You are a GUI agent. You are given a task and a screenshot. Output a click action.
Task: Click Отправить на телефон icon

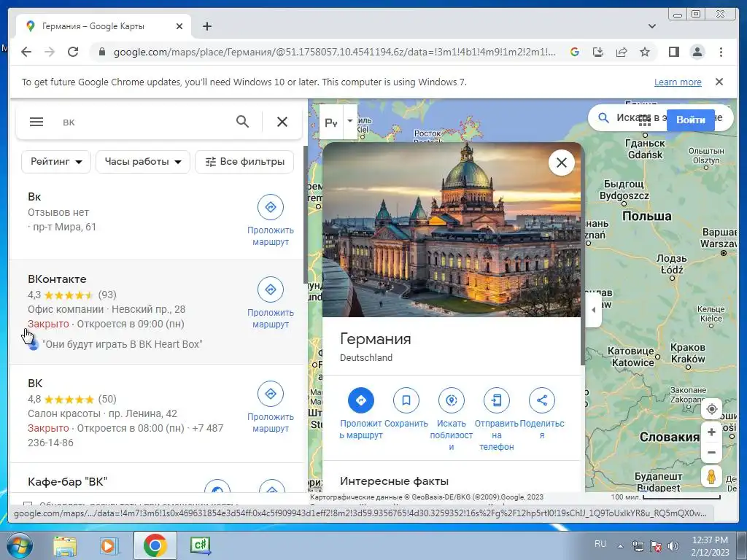click(x=496, y=400)
